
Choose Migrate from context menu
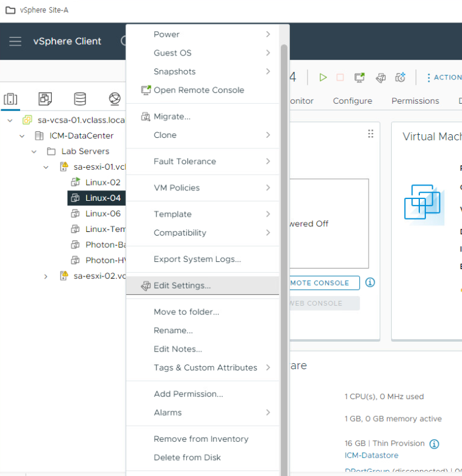203,117
